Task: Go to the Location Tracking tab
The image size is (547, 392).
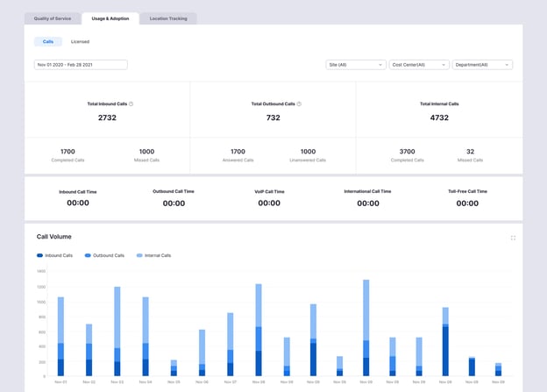Action: click(167, 18)
